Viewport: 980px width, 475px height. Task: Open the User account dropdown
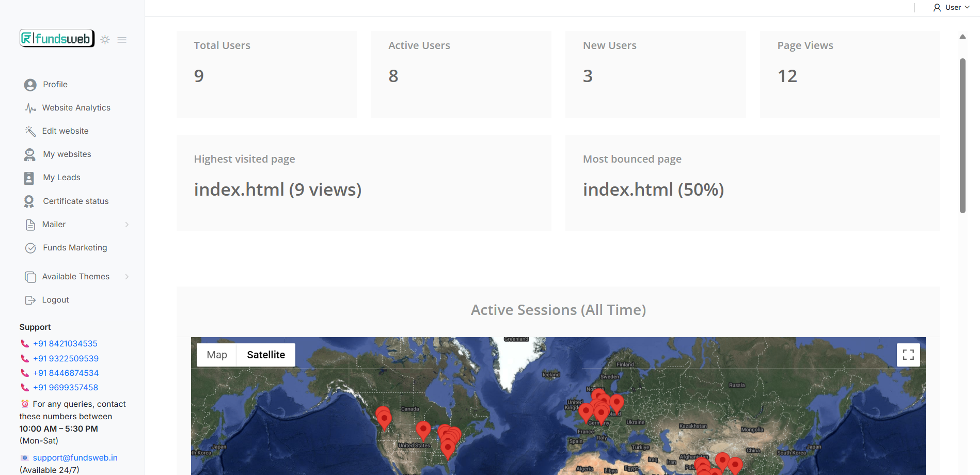[951, 8]
